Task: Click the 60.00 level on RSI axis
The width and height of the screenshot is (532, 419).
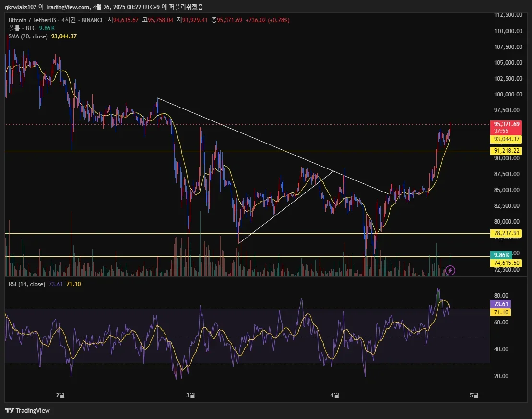Action: pos(501,322)
